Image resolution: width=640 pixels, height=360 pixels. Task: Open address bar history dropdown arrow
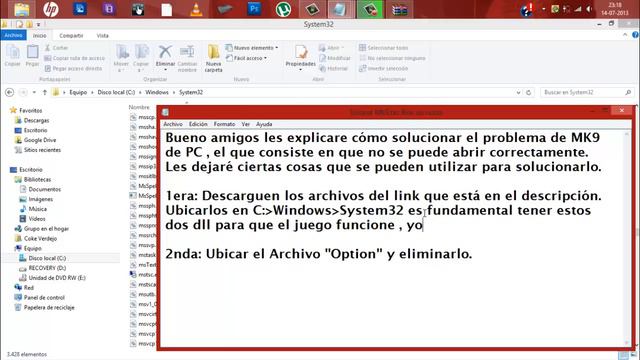(x=518, y=93)
